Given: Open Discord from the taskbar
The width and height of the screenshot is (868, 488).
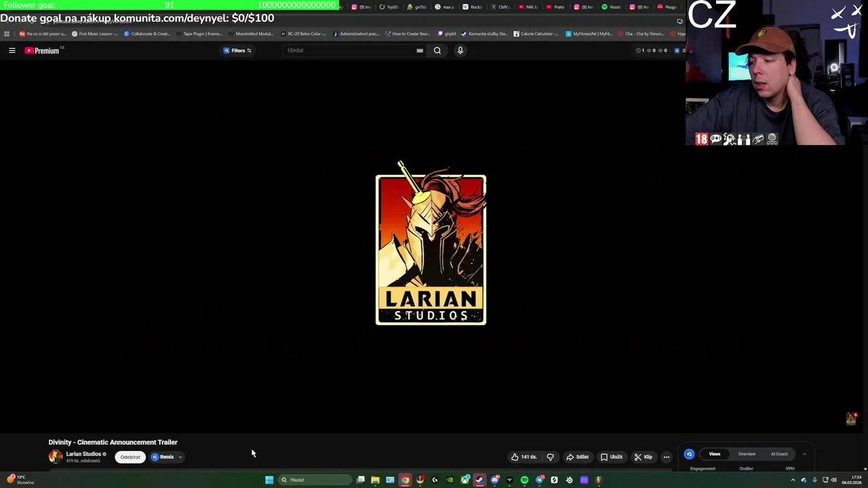Looking at the screenshot, I should tap(494, 480).
